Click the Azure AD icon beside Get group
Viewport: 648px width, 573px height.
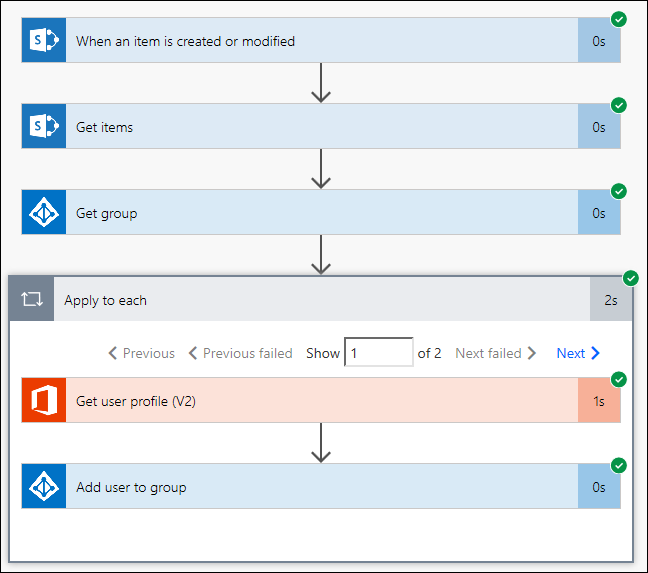pos(44,213)
